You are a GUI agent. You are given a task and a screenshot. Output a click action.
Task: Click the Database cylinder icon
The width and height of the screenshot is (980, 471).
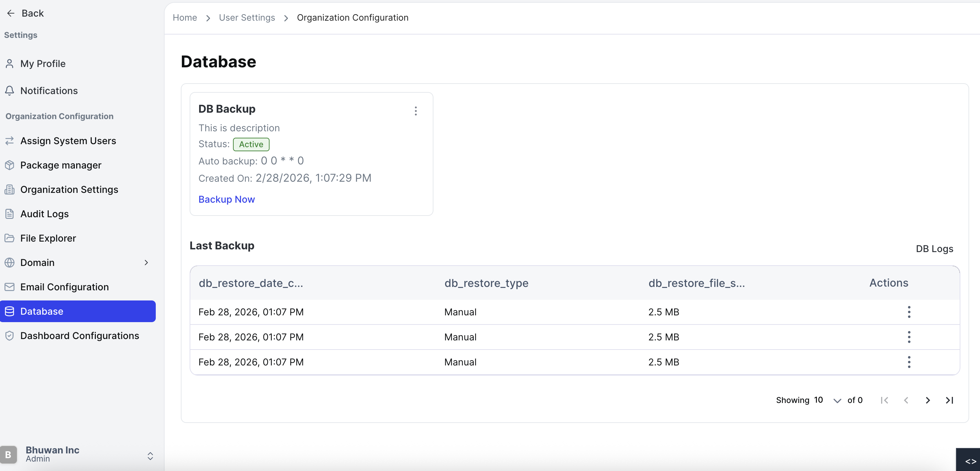10,311
